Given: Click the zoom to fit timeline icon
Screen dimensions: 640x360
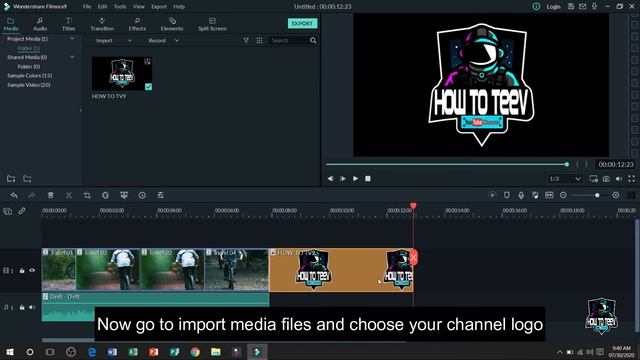Looking at the screenshot, I should coord(549,196).
